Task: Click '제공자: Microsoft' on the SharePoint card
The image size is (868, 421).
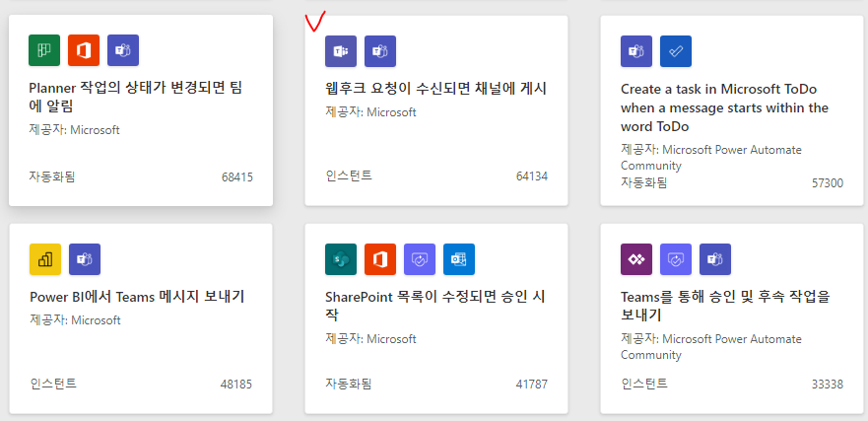Action: coord(370,338)
